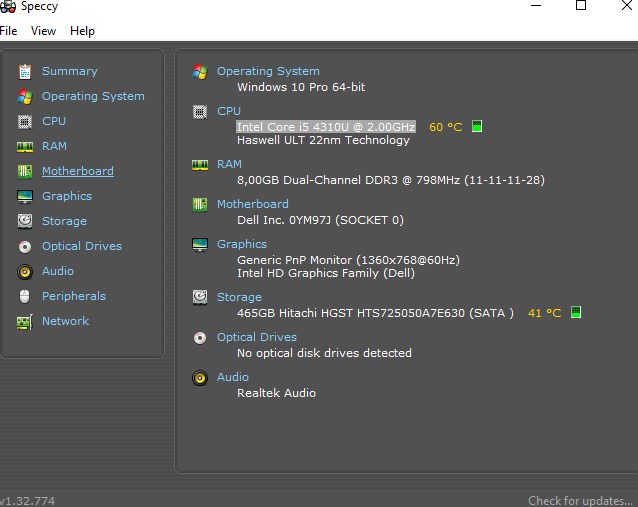Click the Operating System heading link

(268, 71)
